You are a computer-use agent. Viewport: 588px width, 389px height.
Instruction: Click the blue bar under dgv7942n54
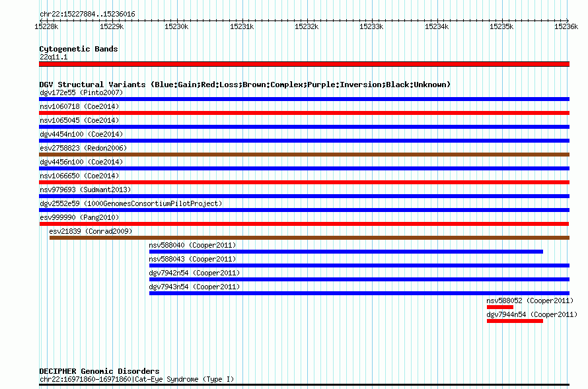pyautogui.click(x=359, y=279)
